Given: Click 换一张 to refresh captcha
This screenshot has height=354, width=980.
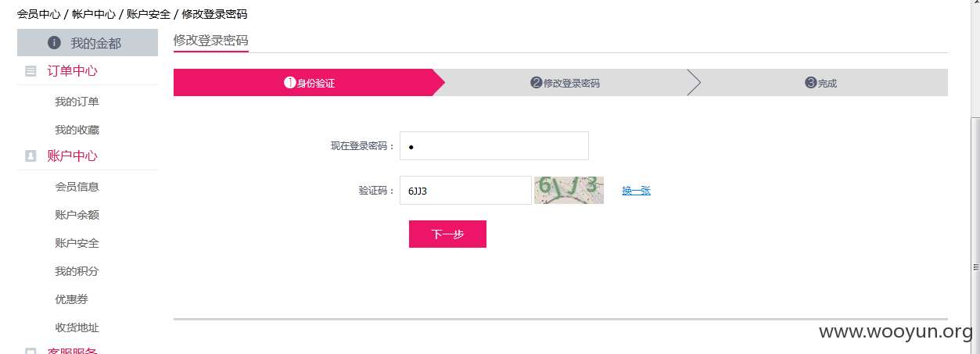Looking at the screenshot, I should (636, 190).
